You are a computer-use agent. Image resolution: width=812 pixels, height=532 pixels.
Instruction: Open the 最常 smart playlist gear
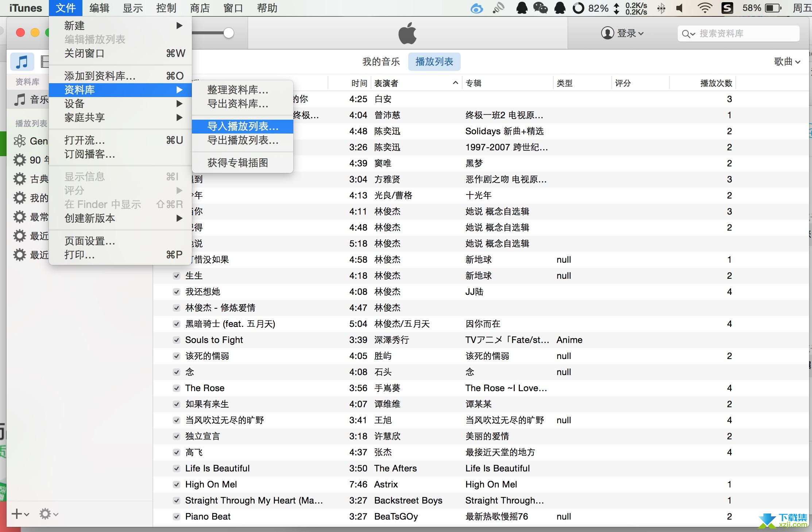tap(19, 217)
